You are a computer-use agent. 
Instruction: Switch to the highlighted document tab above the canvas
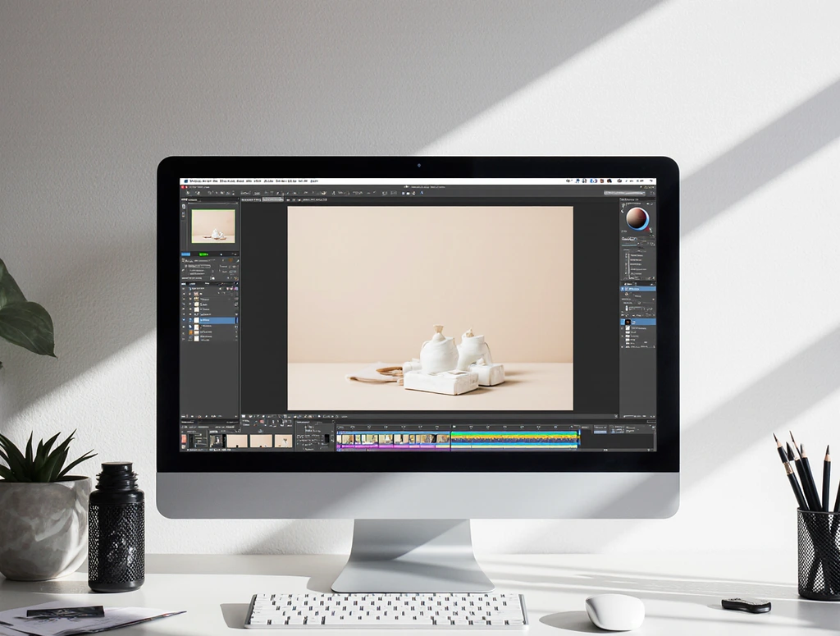(272, 200)
